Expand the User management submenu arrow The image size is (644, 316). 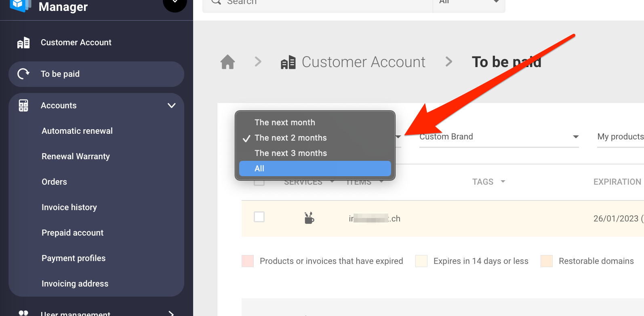[x=171, y=313]
